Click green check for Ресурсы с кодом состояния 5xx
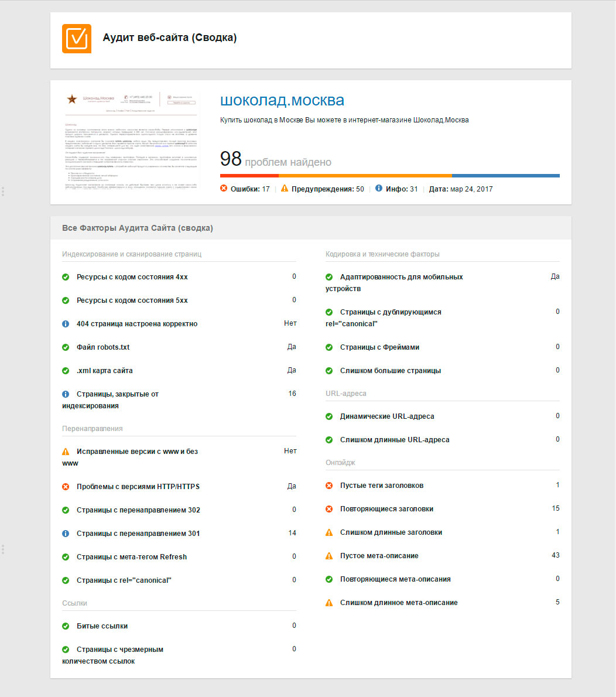616x697 pixels. (66, 300)
